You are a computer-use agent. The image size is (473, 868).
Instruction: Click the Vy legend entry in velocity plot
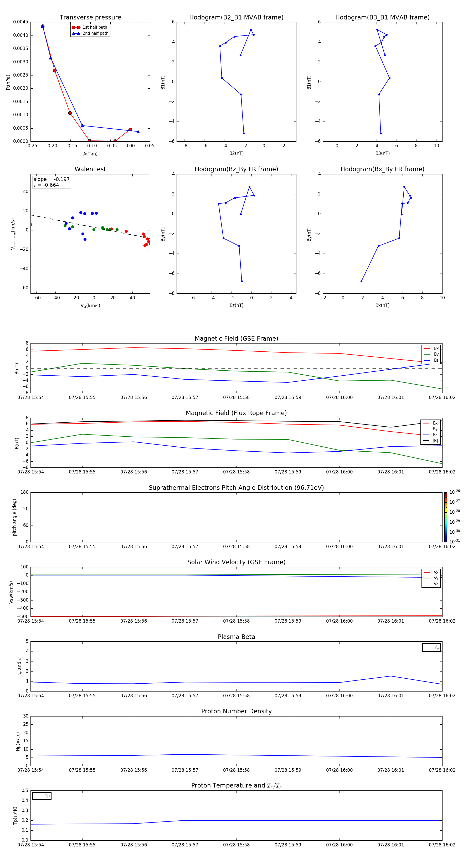[x=431, y=578]
